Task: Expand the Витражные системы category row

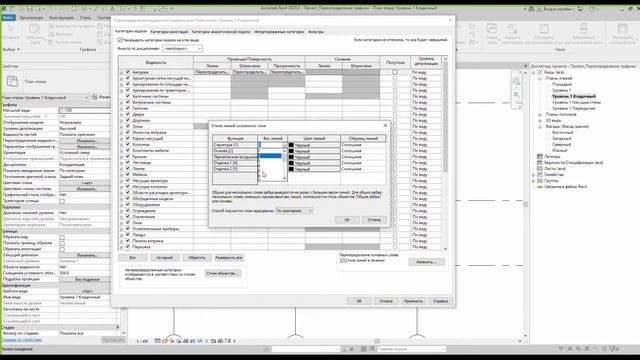Action: click(x=122, y=102)
